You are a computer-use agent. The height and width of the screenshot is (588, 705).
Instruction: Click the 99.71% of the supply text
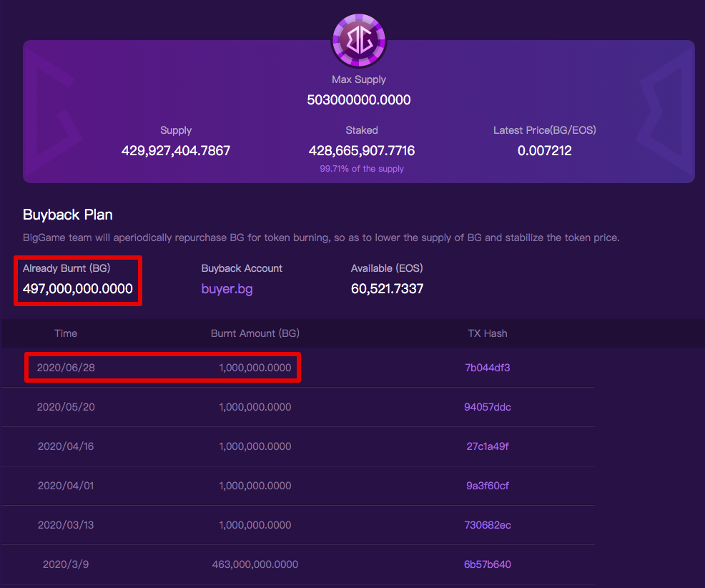click(362, 169)
